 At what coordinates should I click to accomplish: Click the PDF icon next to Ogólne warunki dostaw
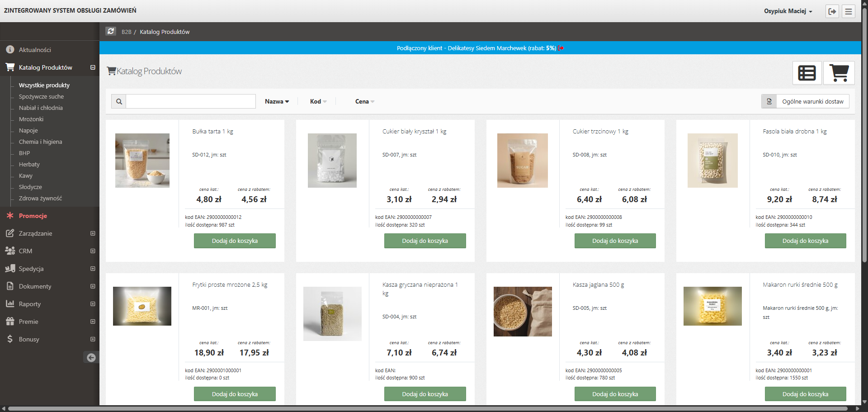tap(769, 101)
